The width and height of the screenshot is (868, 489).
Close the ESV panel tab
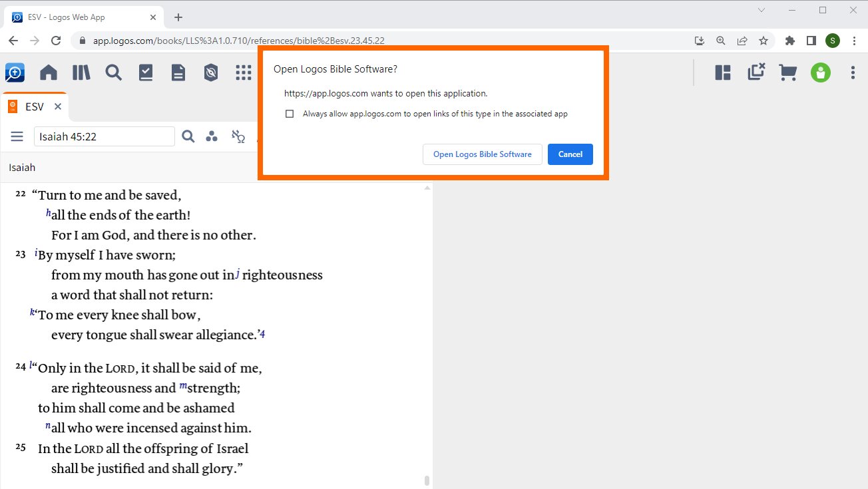[58, 106]
